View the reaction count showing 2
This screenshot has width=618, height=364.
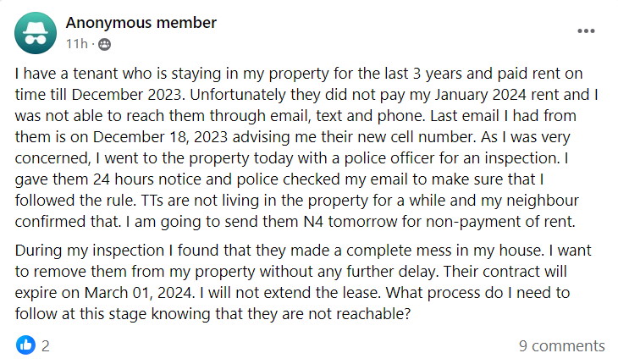(x=46, y=346)
